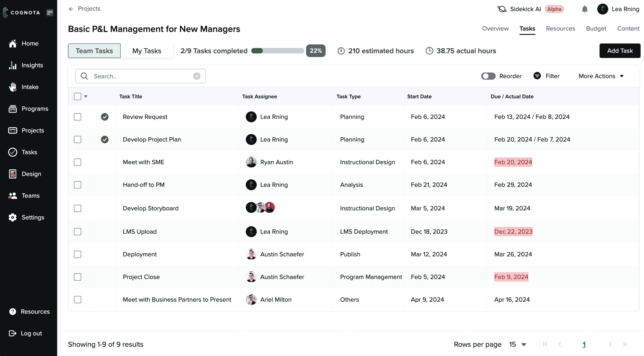
Task: Click the back arrow to Projects
Action: [x=71, y=9]
